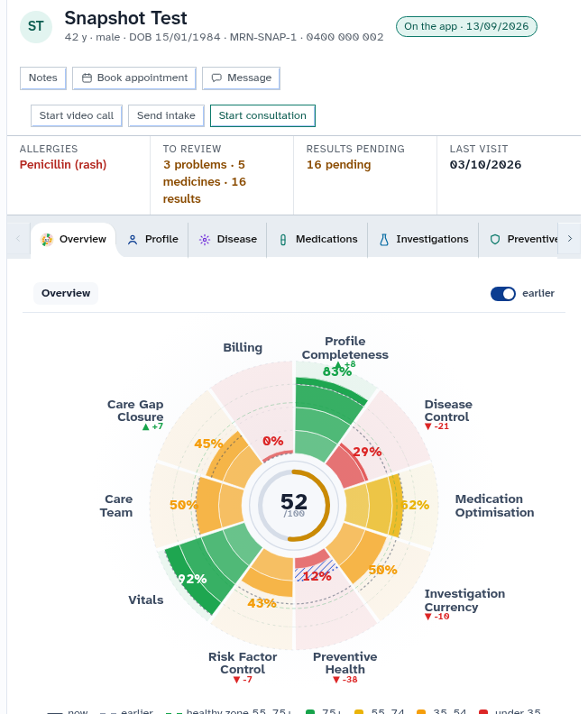The width and height of the screenshot is (588, 714).
Task: Expand tabs with right chevron arrow
Action: click(570, 239)
